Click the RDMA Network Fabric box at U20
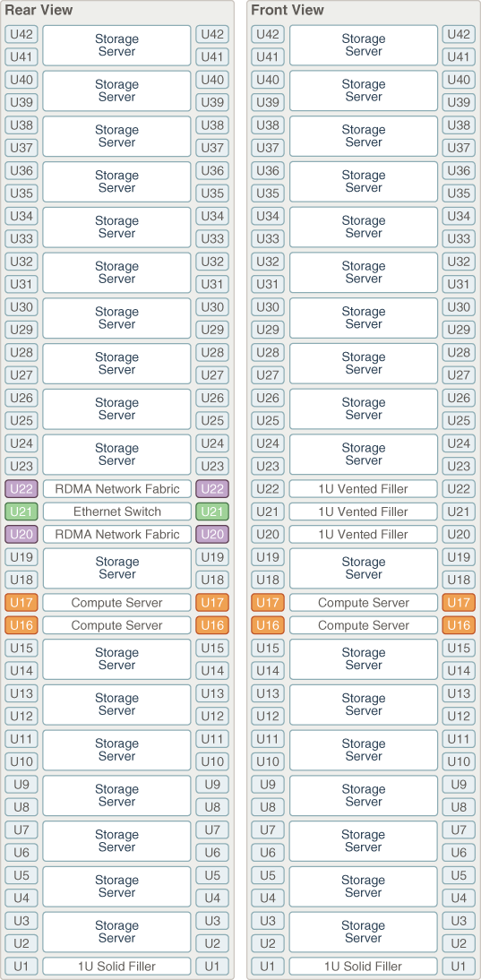This screenshot has width=481, height=980. [116, 535]
